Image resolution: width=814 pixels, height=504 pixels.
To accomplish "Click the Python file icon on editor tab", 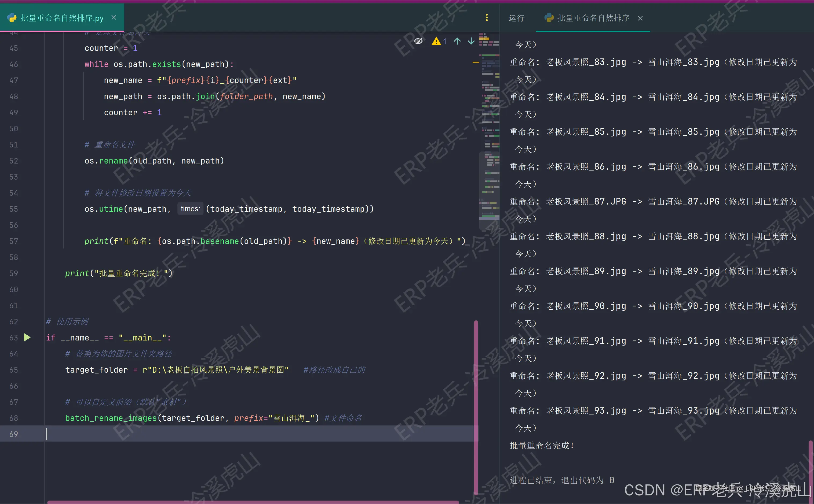I will [12, 18].
